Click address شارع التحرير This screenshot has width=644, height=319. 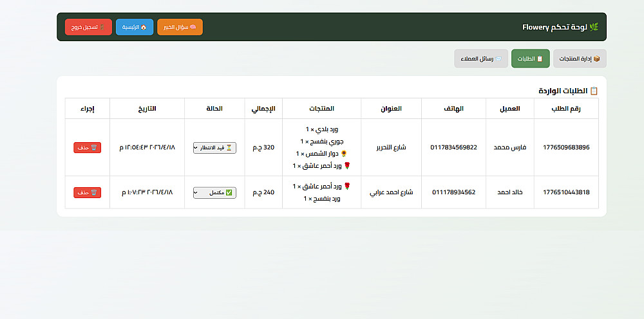click(391, 148)
